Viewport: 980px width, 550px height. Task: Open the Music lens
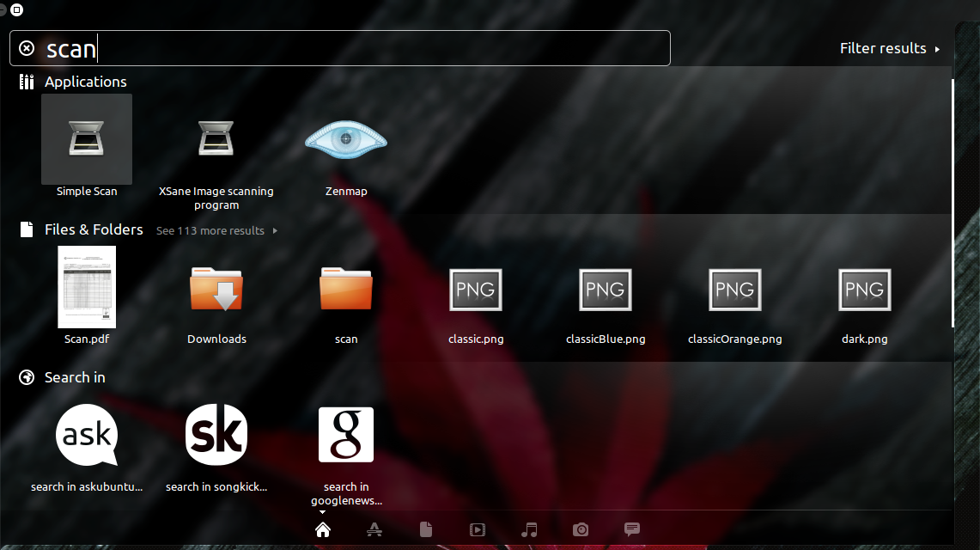529,529
